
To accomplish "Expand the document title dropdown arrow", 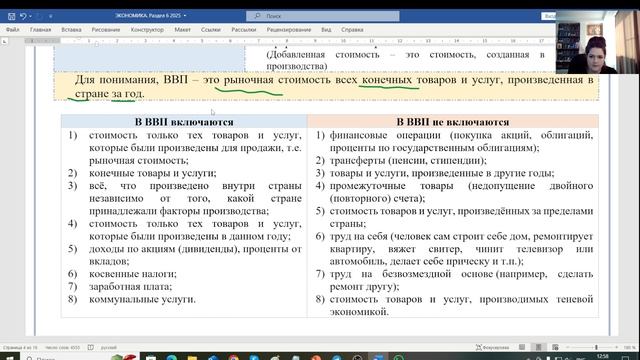I will point(185,16).
